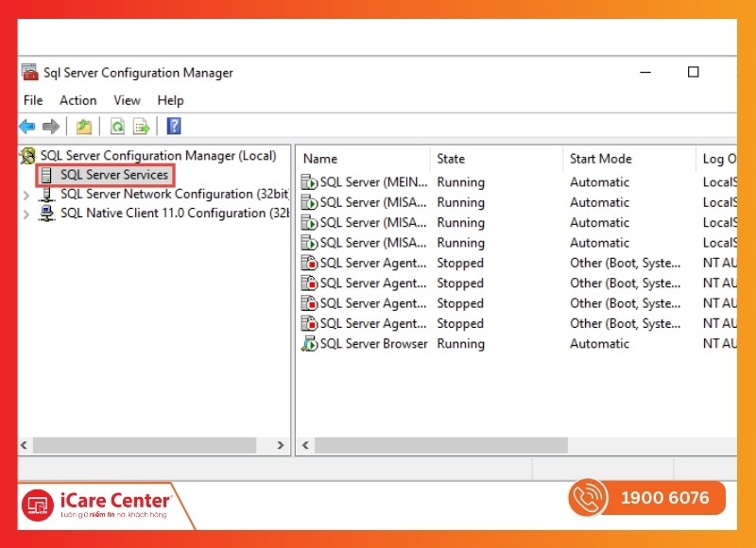Open the Action menu
The width and height of the screenshot is (756, 548).
[x=78, y=100]
